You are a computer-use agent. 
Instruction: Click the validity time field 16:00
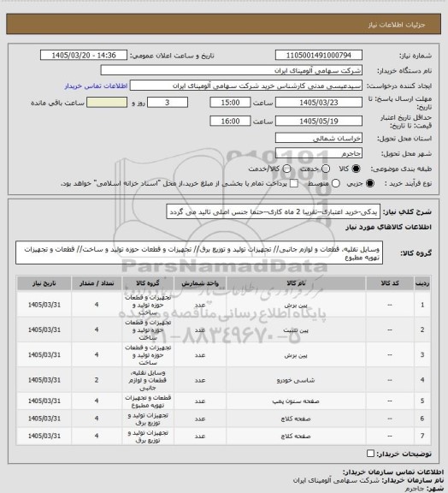[x=230, y=121]
